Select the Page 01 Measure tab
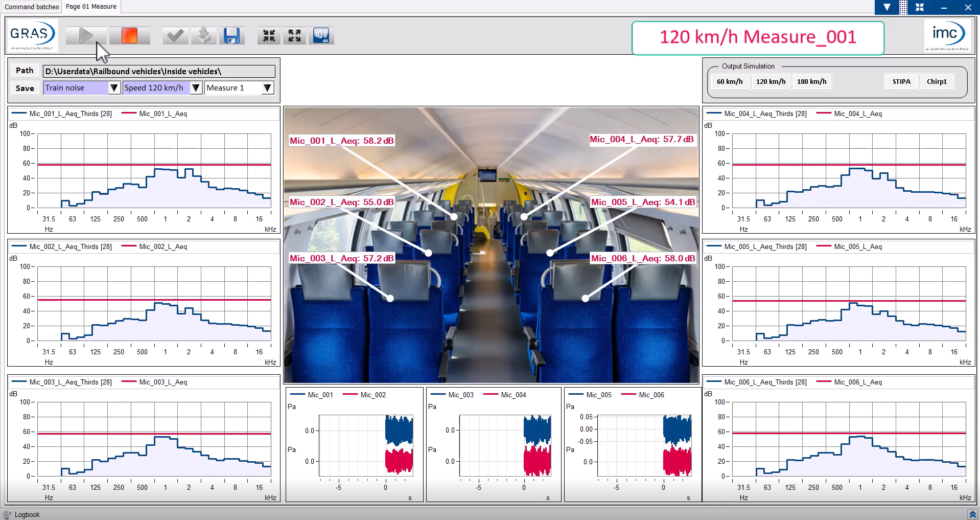 tap(91, 7)
